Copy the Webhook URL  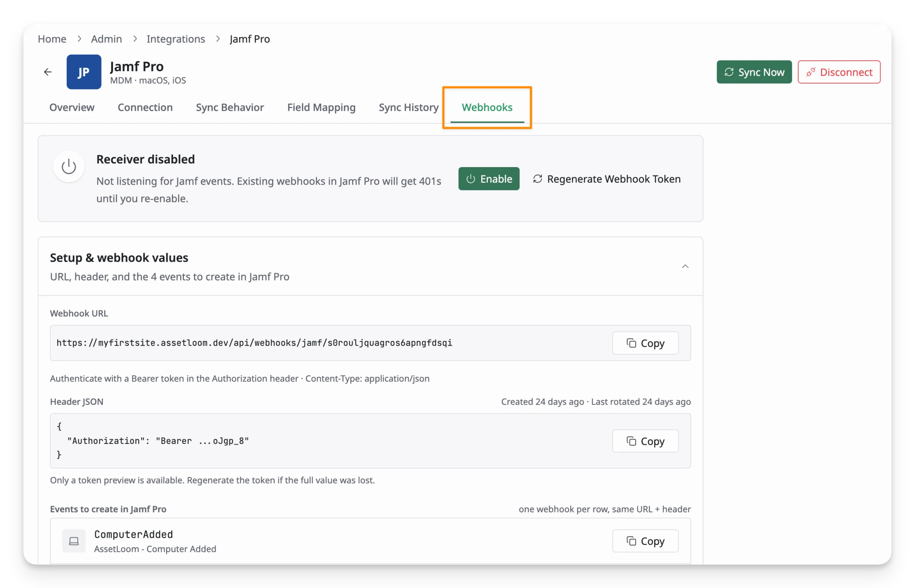coord(645,343)
